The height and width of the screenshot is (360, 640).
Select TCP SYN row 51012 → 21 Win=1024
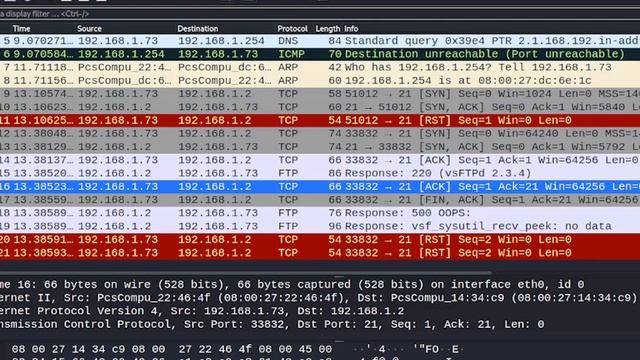click(x=320, y=94)
